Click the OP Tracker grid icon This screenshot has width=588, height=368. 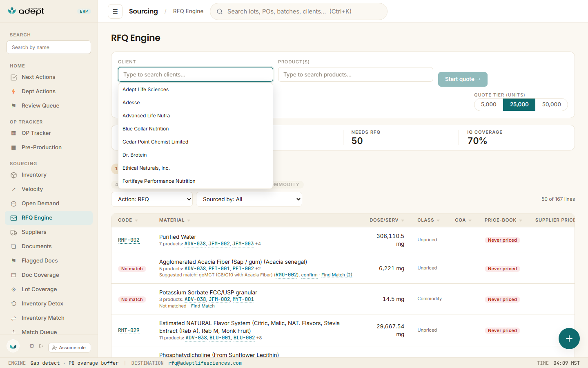[13, 133]
